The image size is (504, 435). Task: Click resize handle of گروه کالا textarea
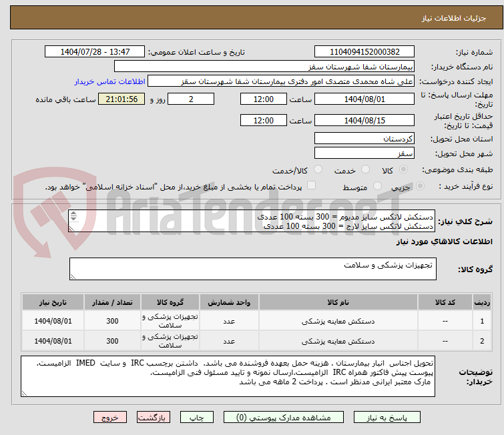(73, 277)
